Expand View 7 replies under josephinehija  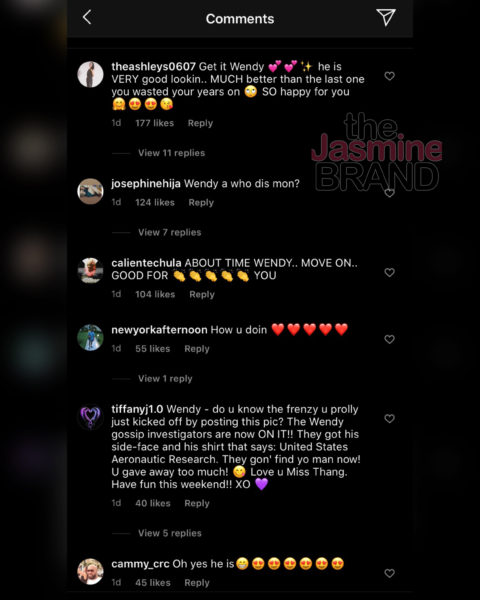tap(170, 232)
